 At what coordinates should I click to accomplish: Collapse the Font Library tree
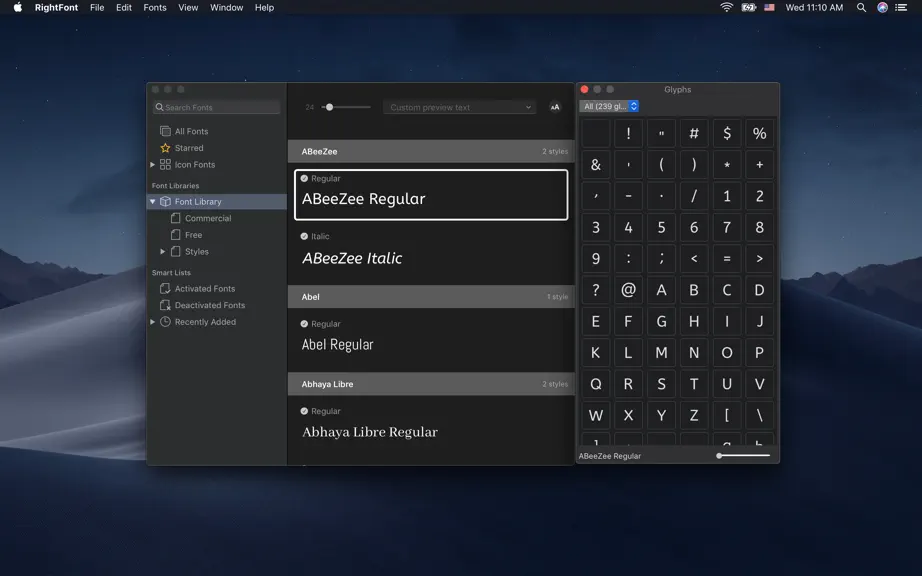(x=153, y=202)
